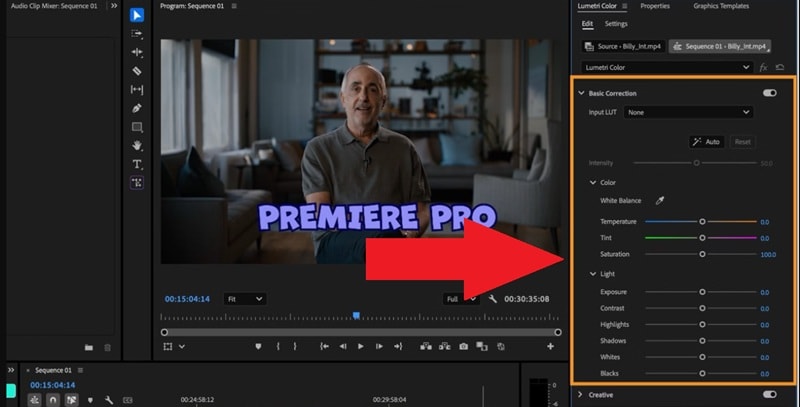Click the Extract button
Image resolution: width=800 pixels, height=407 pixels.
coord(444,346)
